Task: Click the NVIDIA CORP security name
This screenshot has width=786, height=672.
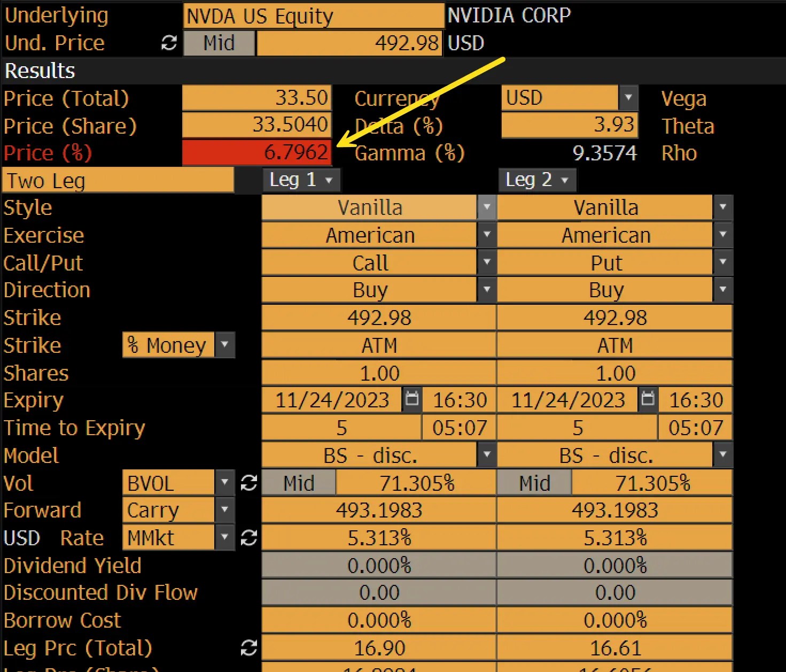Action: 509,16
